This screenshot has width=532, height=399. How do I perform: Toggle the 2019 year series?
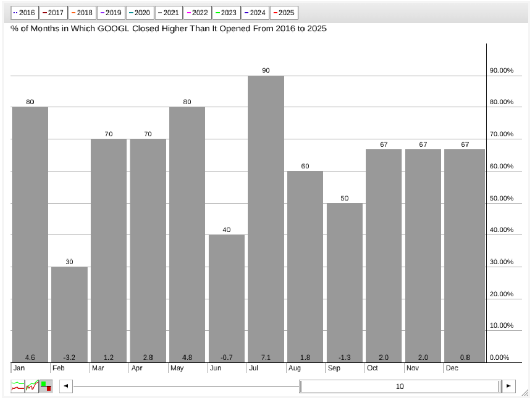110,13
